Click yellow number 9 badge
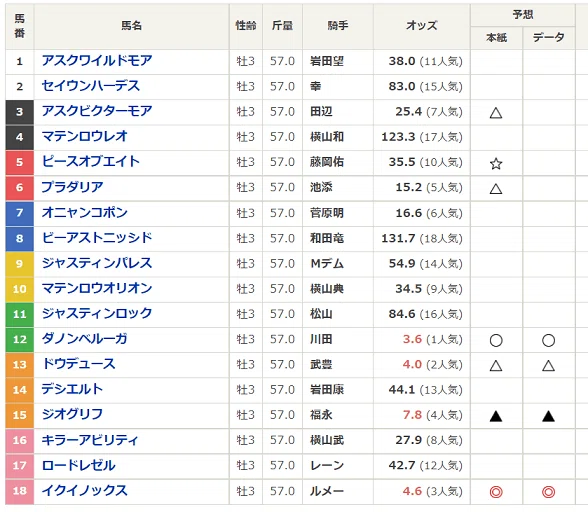This screenshot has height=512, width=588. [20, 263]
